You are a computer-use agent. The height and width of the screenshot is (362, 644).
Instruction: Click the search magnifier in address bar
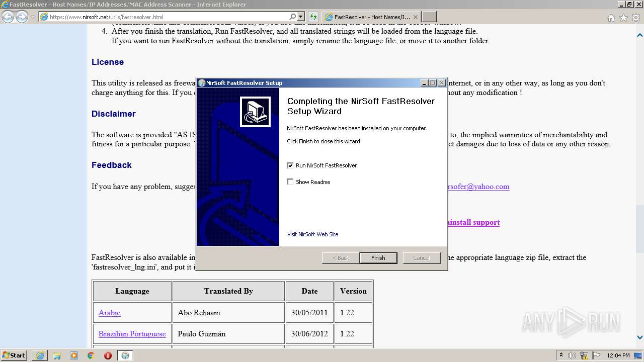point(293,17)
